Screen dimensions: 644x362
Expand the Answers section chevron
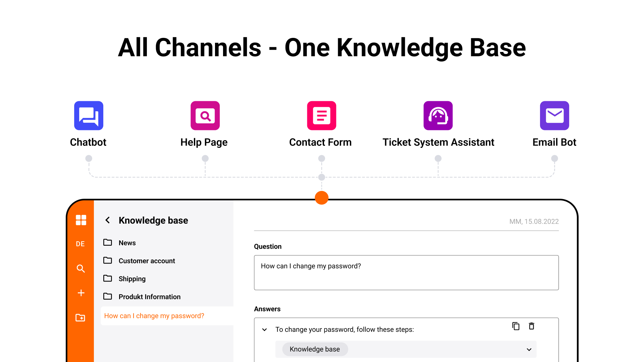tap(264, 329)
